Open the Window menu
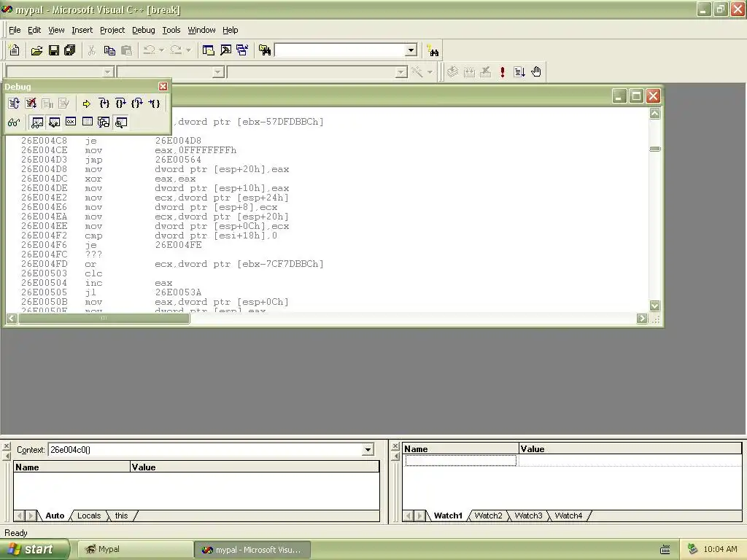The image size is (747, 560). (x=201, y=30)
